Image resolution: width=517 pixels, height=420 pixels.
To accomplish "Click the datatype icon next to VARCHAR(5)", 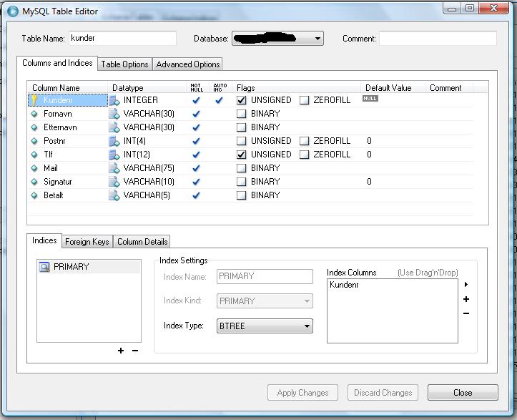I will click(x=114, y=195).
